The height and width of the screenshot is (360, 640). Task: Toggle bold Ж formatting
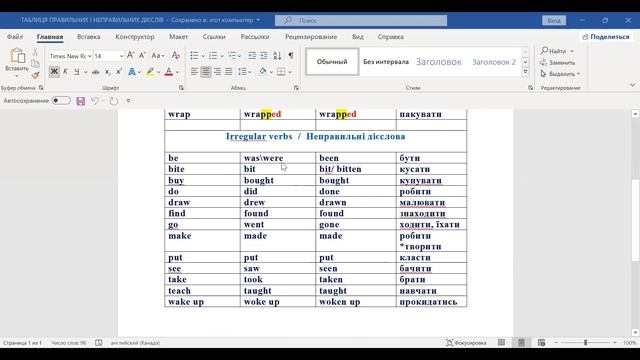[x=54, y=72]
